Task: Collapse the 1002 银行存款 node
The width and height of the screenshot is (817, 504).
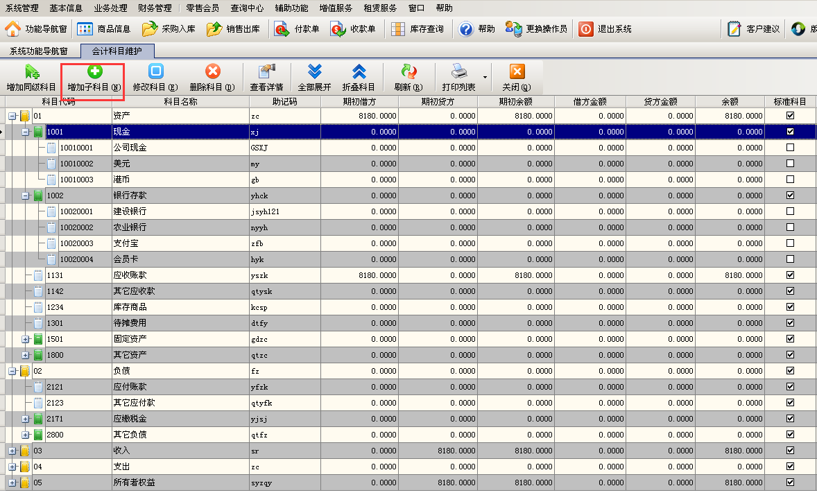Action: point(25,195)
